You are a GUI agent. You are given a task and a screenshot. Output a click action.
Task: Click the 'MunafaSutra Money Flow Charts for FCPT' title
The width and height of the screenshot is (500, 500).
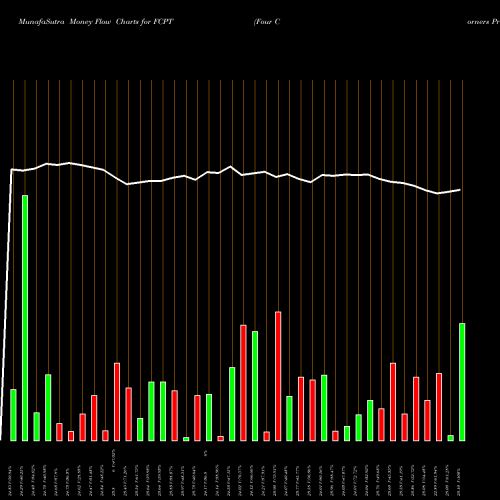point(96,22)
